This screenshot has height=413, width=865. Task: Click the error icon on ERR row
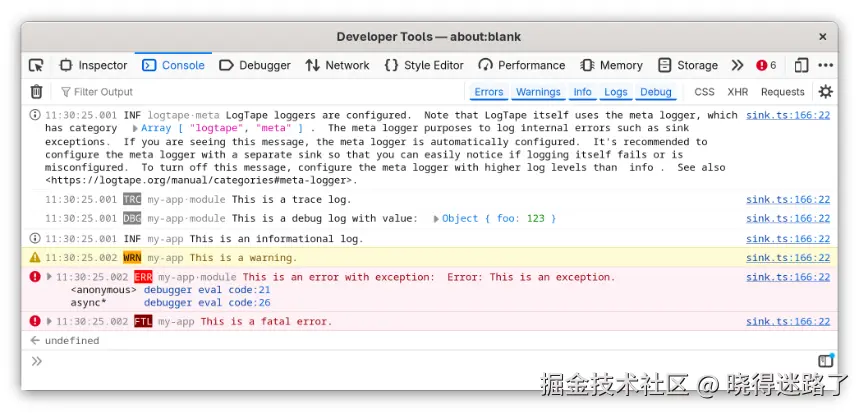coord(35,276)
